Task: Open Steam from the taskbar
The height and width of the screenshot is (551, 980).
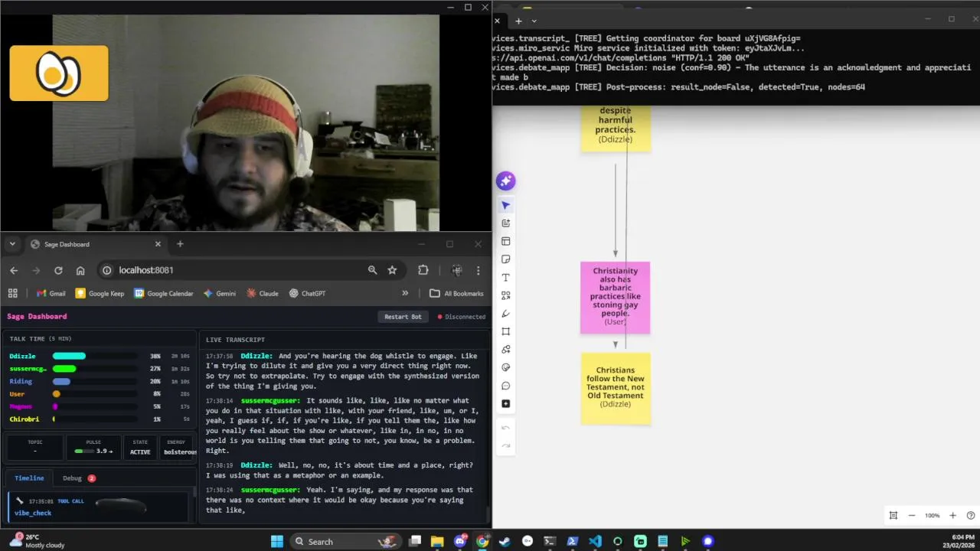Action: [505, 541]
